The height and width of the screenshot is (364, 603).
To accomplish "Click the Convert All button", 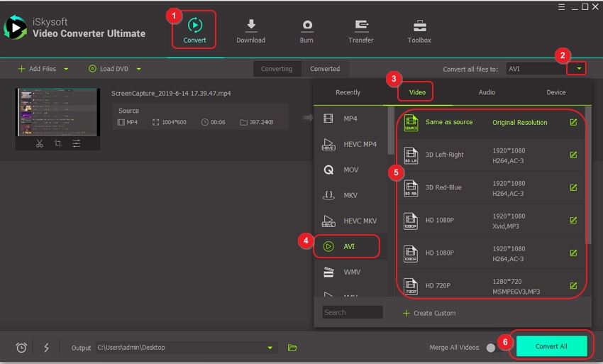I will tap(551, 346).
